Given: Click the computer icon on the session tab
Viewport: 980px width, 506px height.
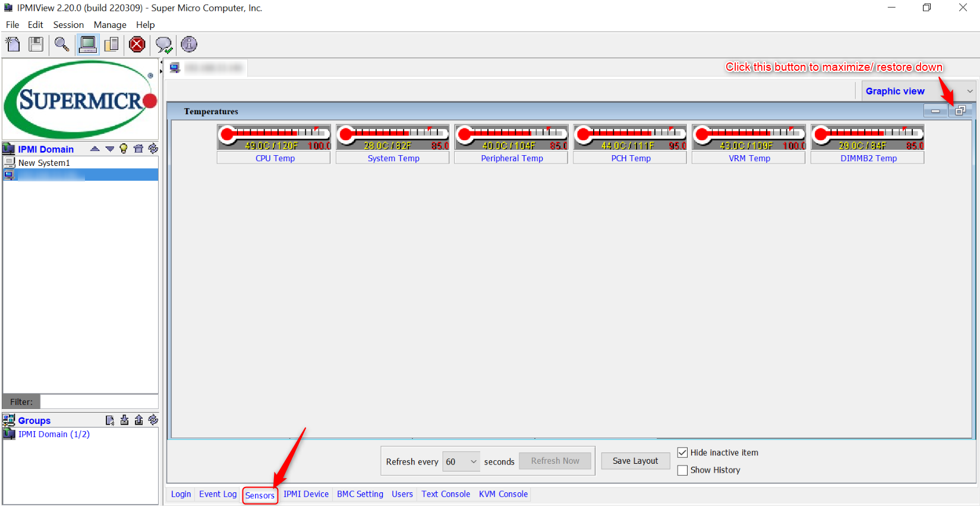Looking at the screenshot, I should point(175,68).
